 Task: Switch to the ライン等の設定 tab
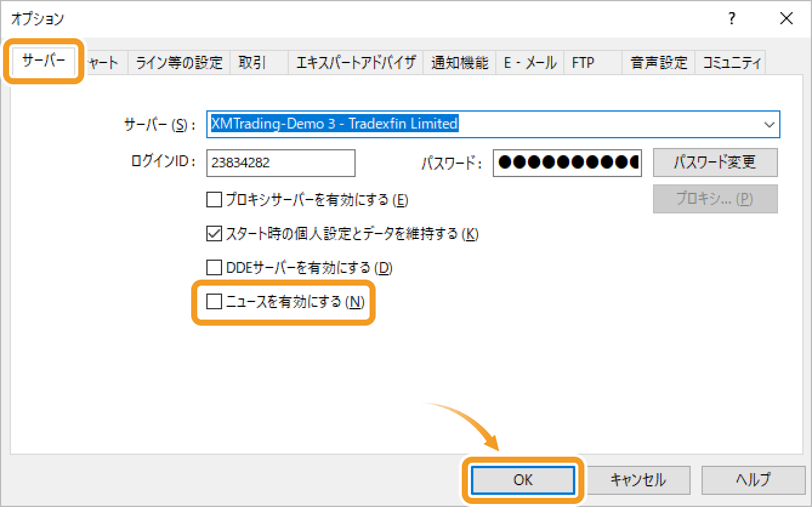tap(179, 62)
